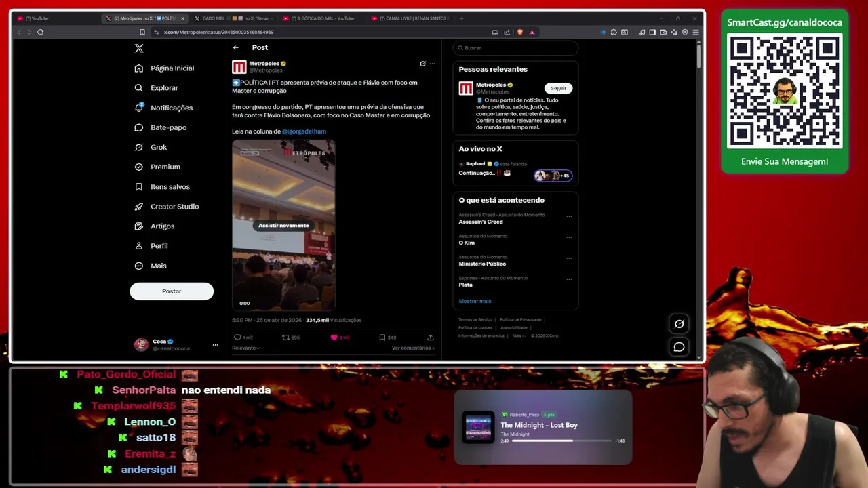Open Notificações bell
This screenshot has height=488, width=868.
(x=164, y=108)
